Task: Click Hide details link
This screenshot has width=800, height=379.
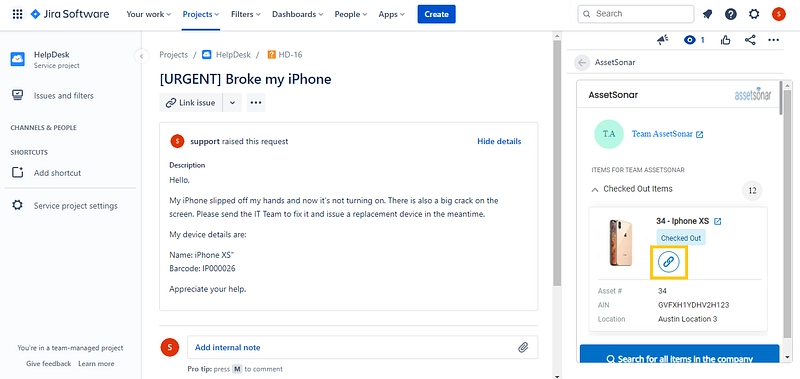Action: [x=499, y=141]
